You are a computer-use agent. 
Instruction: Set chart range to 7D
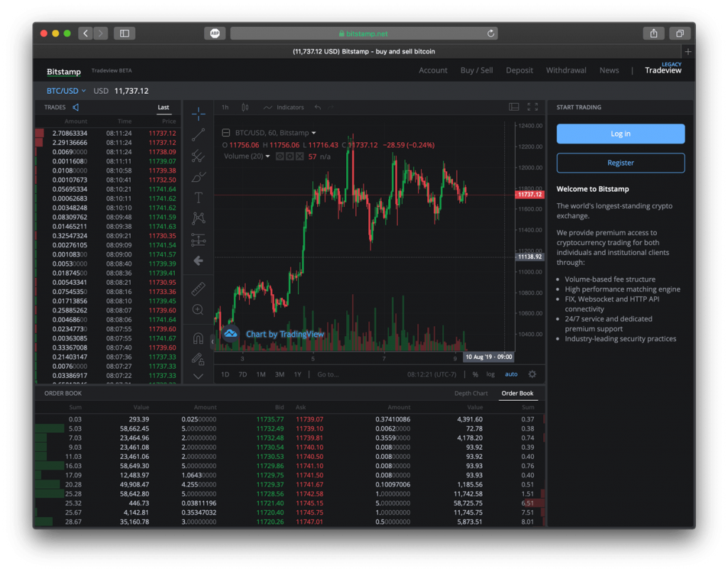click(x=242, y=374)
